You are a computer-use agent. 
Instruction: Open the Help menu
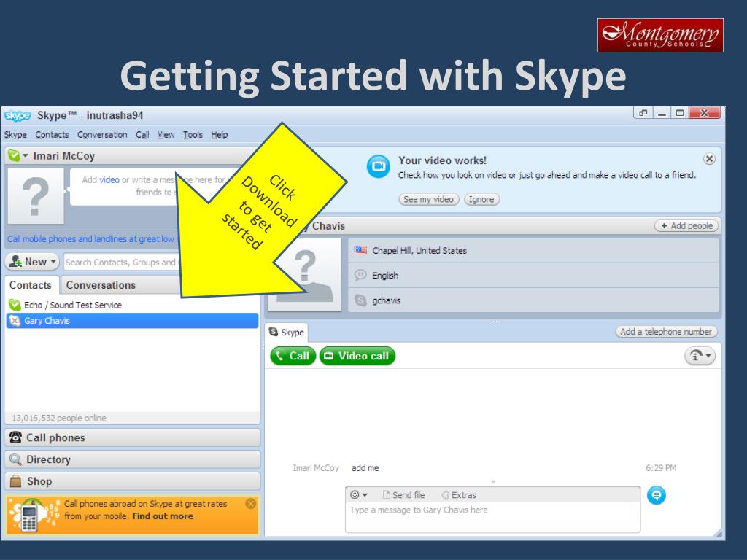pyautogui.click(x=219, y=135)
